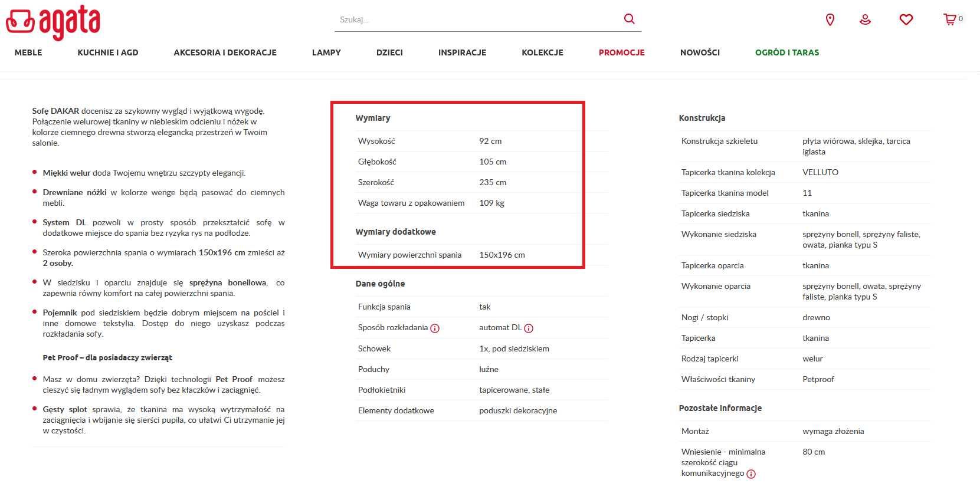980x490 pixels.
Task: Select the Schowek value 1x, pod siedziskiem
Action: (514, 348)
